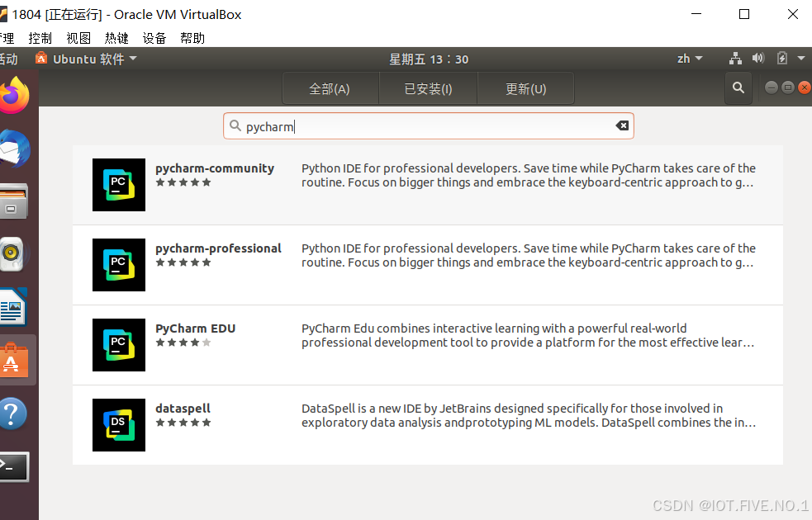
Task: Expand the system menu arrow in top bar
Action: (x=801, y=59)
